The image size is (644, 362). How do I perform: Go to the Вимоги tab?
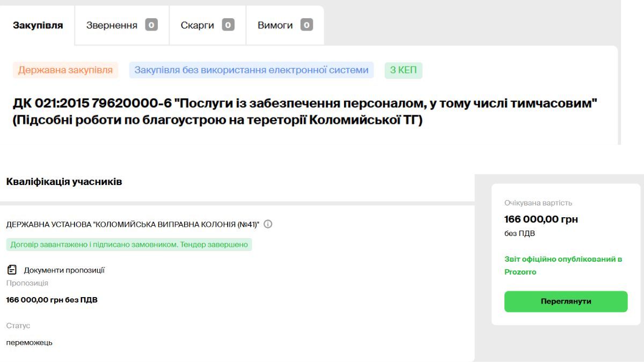point(275,25)
